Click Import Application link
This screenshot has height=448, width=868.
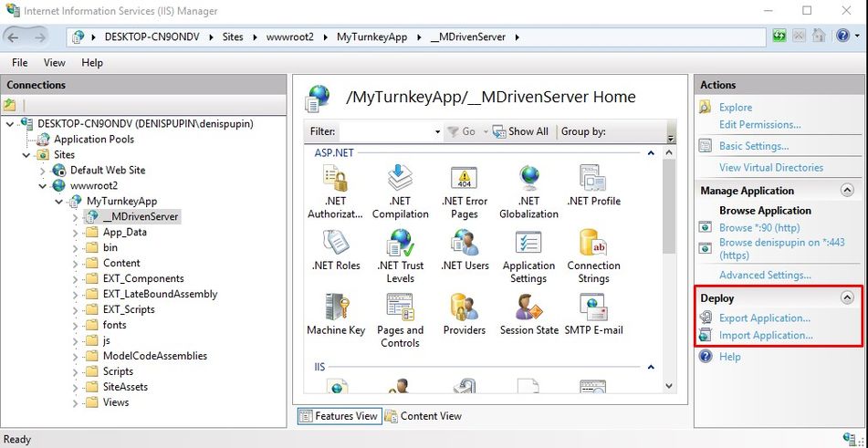766,335
